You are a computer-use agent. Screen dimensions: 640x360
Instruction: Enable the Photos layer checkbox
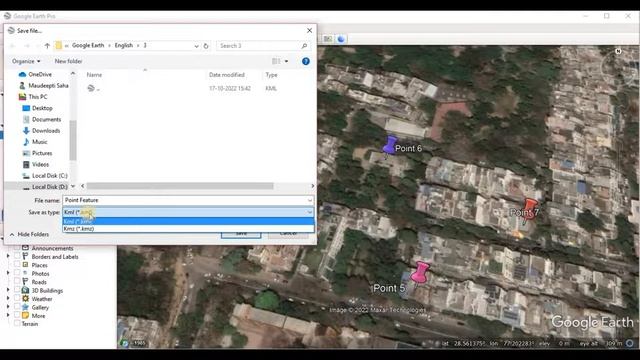[x=17, y=273]
